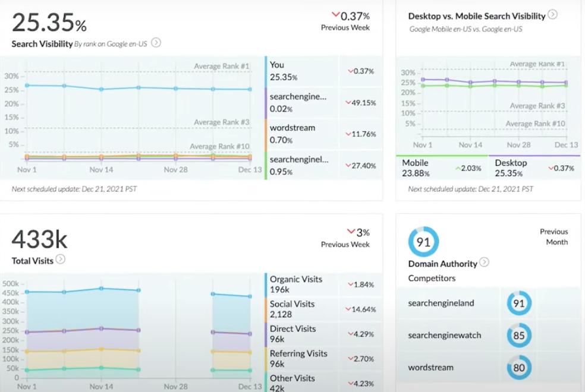585x392 pixels.
Task: Click searchengineland authority 91 donut
Action: pyautogui.click(x=519, y=304)
